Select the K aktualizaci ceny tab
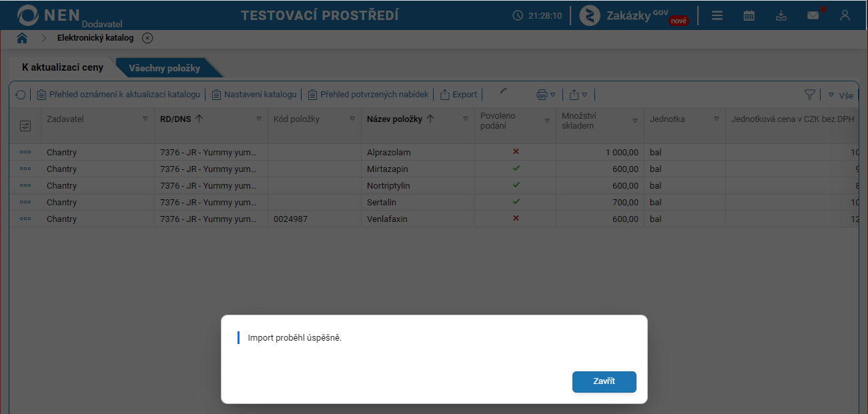Screen dimensions: 868x414 63,68
